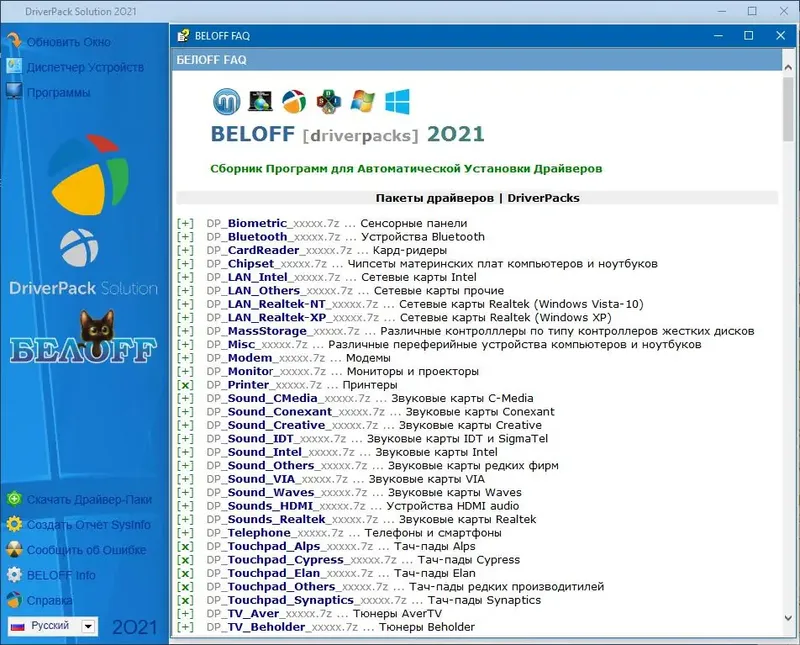Click the BELOFF Info gear icon

point(14,575)
